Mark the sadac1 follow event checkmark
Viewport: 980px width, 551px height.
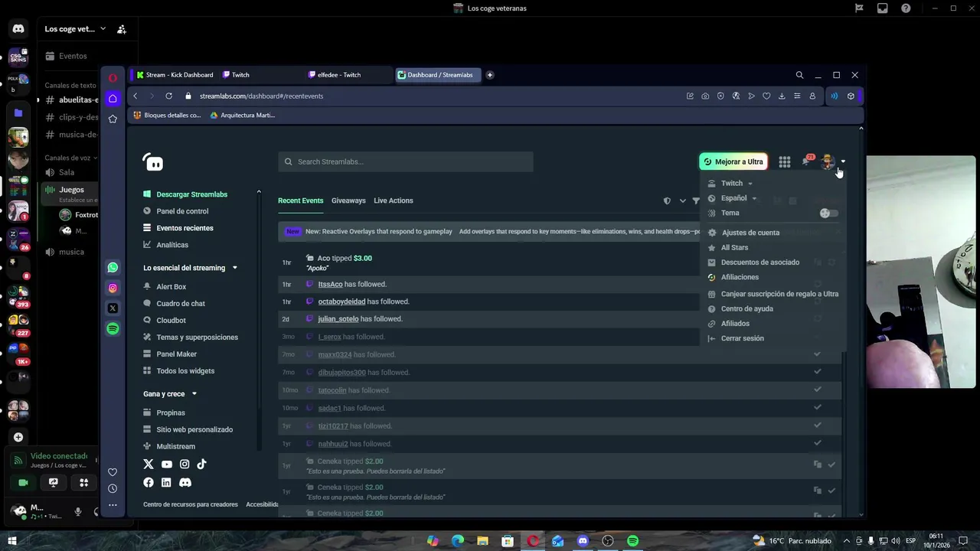(x=817, y=408)
